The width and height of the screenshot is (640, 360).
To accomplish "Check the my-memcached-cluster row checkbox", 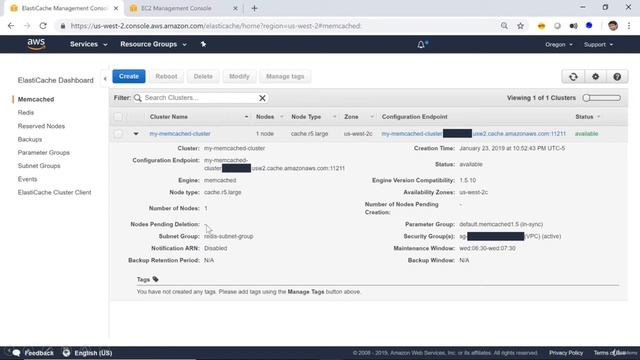I will 118,134.
